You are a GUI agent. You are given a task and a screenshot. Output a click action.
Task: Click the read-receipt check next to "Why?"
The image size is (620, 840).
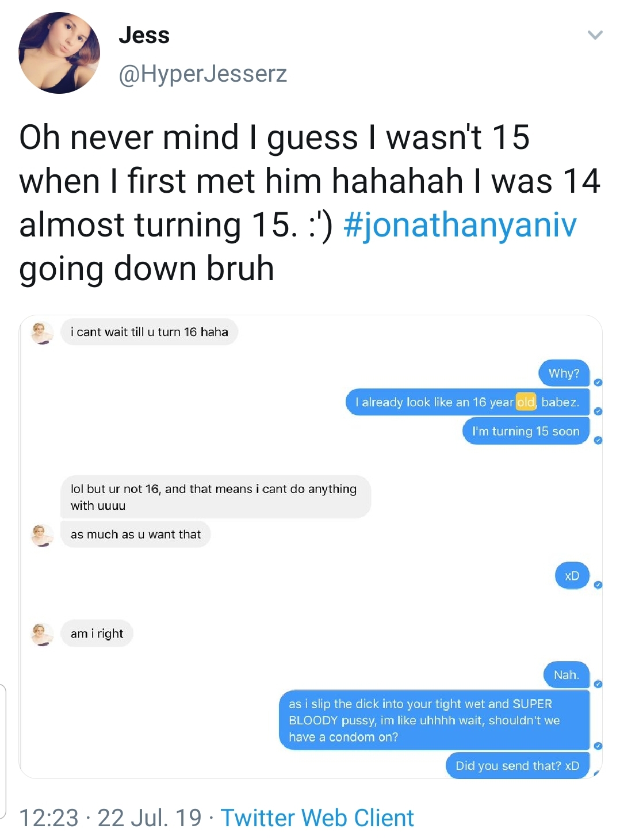pyautogui.click(x=598, y=383)
